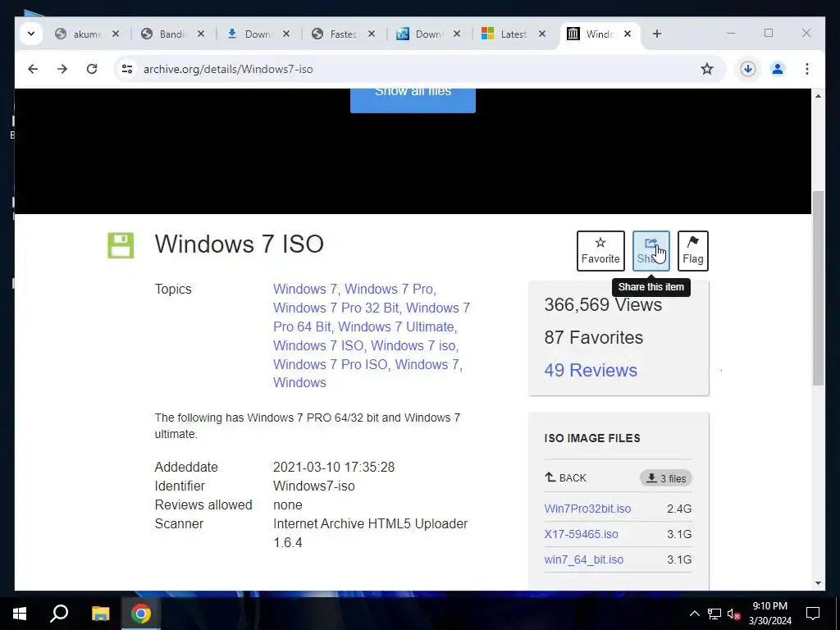Click the green floppy disk software icon

pyautogui.click(x=121, y=245)
